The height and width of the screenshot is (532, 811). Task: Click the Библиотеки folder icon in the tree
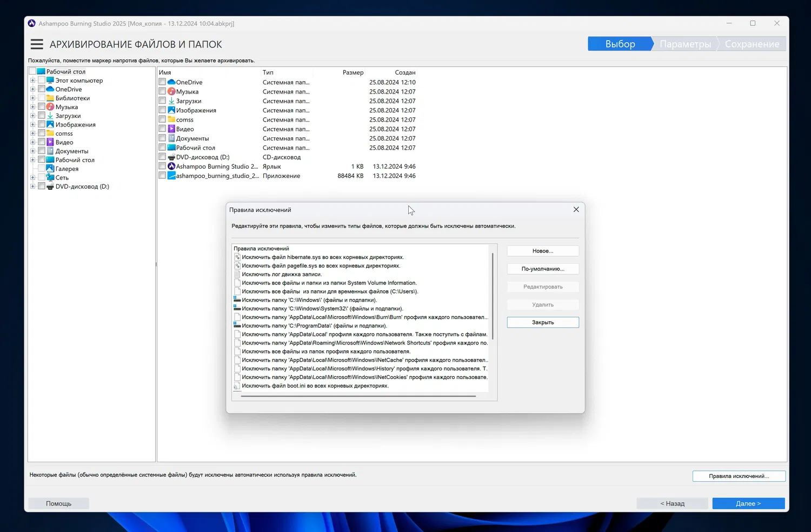point(50,98)
